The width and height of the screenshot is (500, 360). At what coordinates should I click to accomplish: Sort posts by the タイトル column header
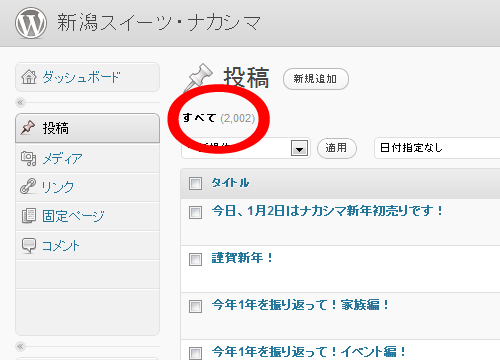[230, 183]
